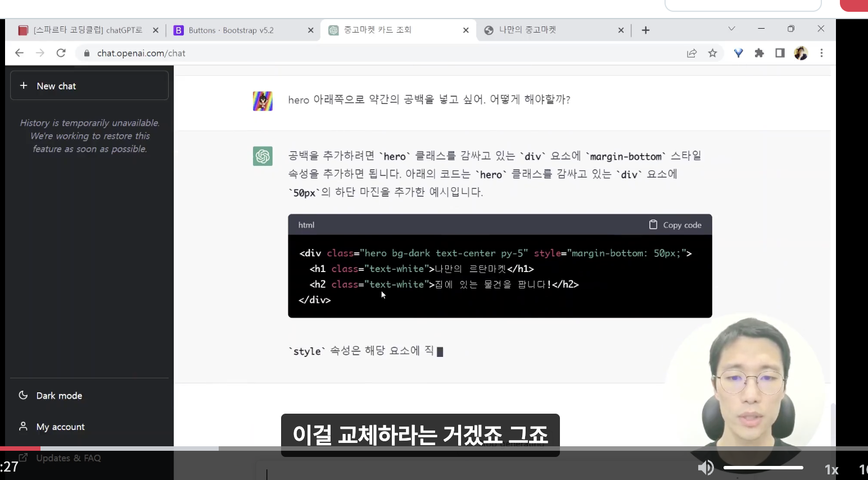Share this page via share icon
This screenshot has height=480, width=868.
click(692, 53)
